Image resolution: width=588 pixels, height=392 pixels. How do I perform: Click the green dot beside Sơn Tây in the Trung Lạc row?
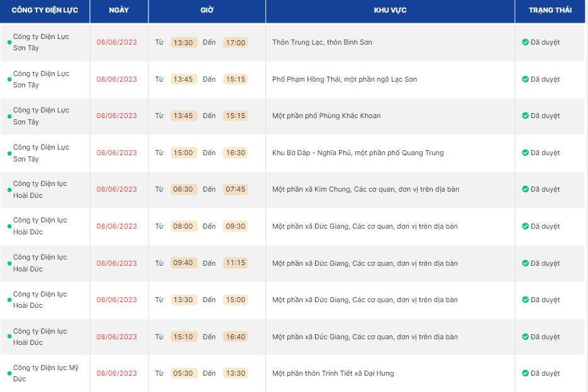(x=9, y=42)
